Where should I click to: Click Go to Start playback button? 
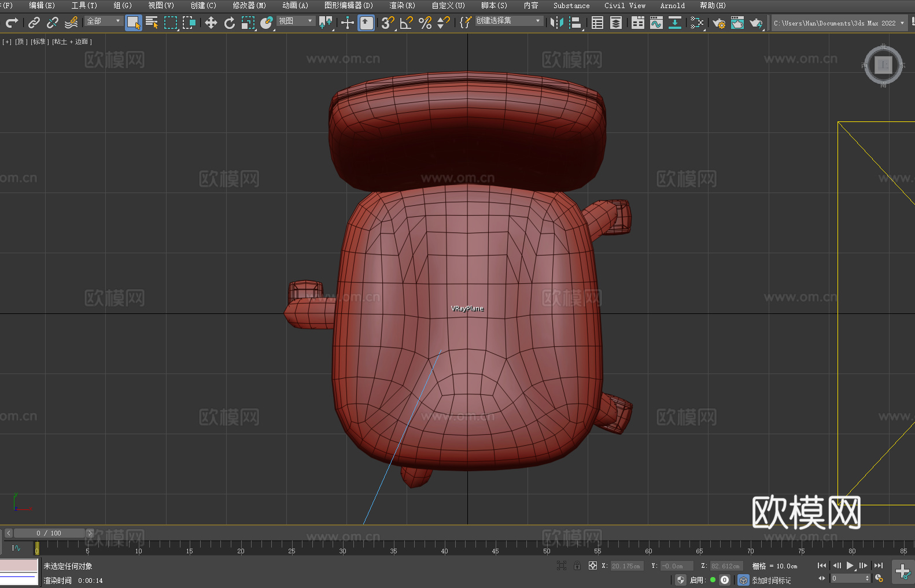821,565
